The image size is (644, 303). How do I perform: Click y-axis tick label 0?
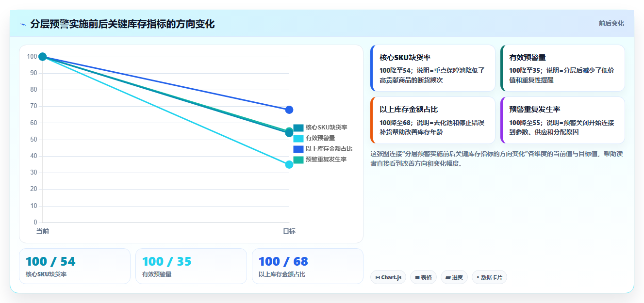click(x=35, y=223)
